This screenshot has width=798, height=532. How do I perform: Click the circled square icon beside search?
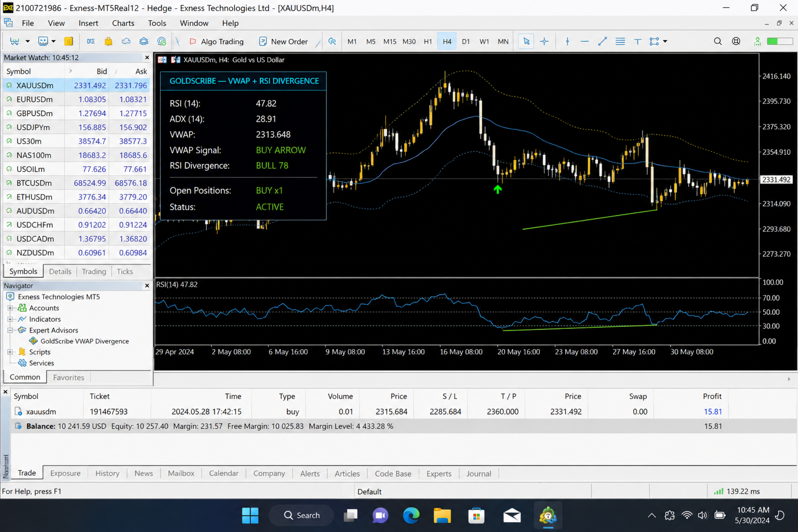(736, 42)
